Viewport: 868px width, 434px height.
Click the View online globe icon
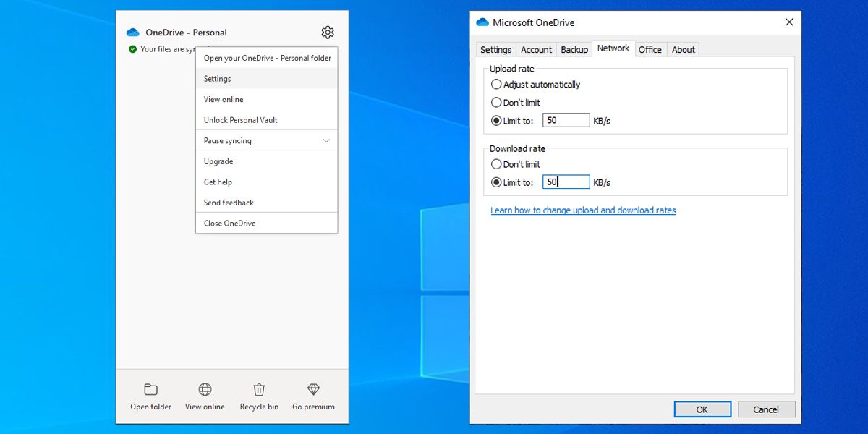[205, 390]
